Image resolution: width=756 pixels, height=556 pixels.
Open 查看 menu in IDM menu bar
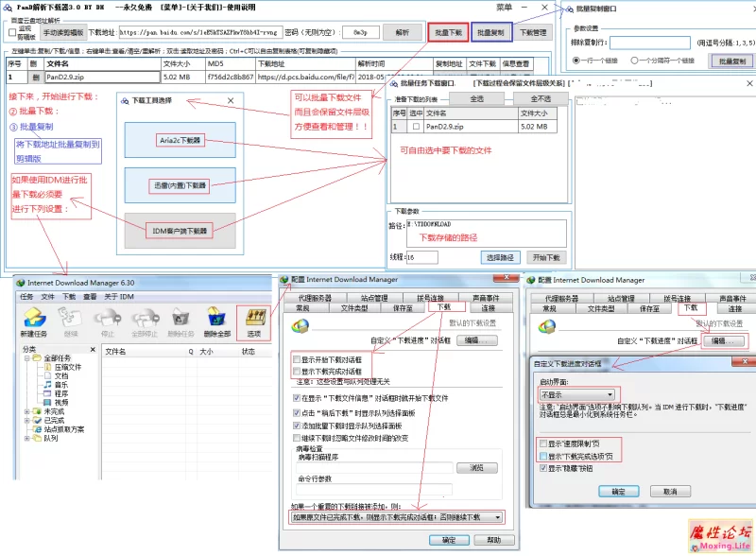90,296
